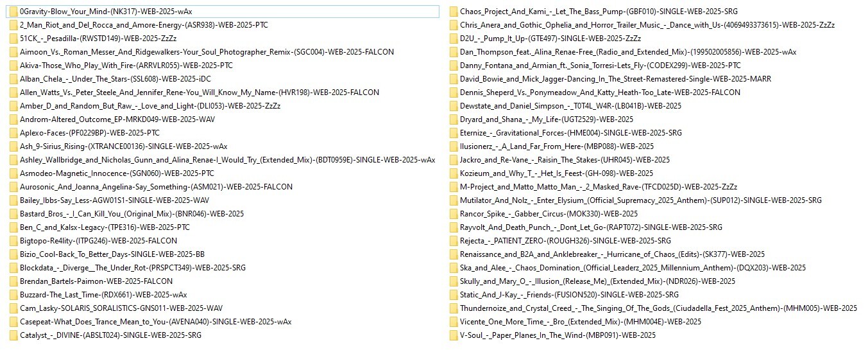Screen dimensions: 868x352
Task: Select Cam_Lasky-SOLARIS_SORALISTICS folder name
Action: pyautogui.click(x=121, y=308)
